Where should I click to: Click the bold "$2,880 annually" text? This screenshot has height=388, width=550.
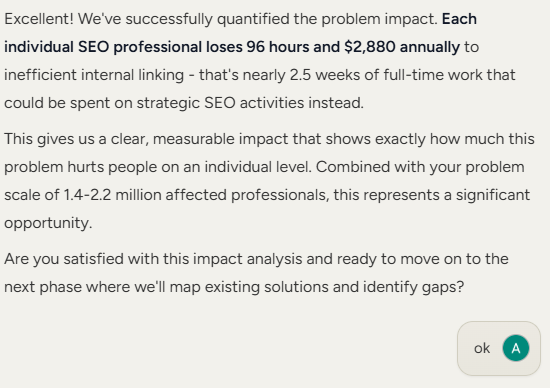[x=402, y=47]
